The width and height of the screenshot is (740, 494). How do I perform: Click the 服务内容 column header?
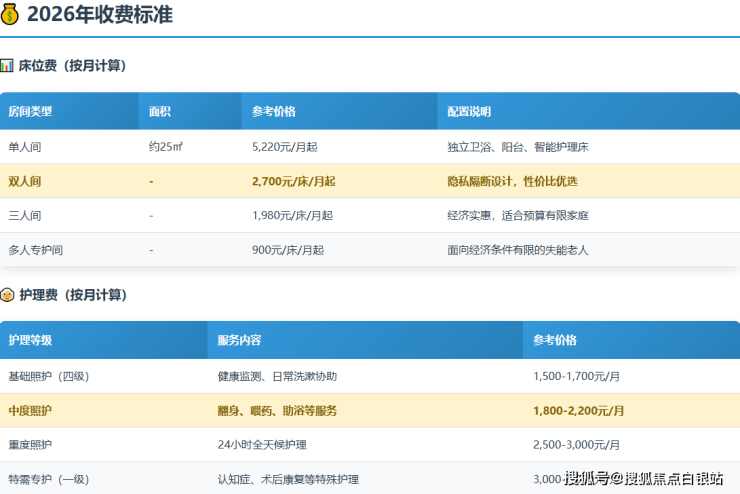click(x=239, y=340)
